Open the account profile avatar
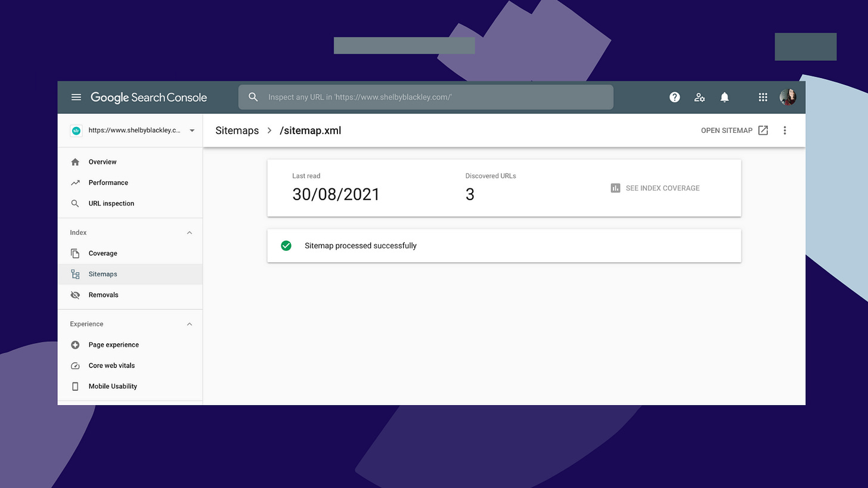The height and width of the screenshot is (488, 868). coord(788,97)
